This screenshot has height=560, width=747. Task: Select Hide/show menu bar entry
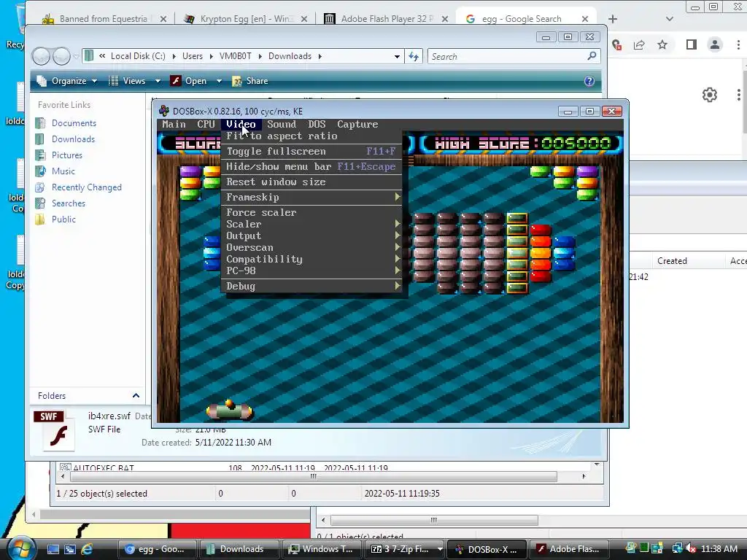(x=311, y=167)
